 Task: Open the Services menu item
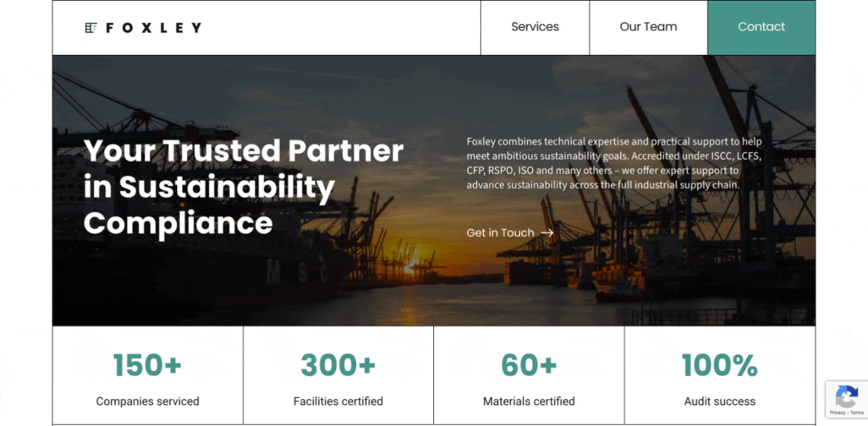pyautogui.click(x=535, y=27)
